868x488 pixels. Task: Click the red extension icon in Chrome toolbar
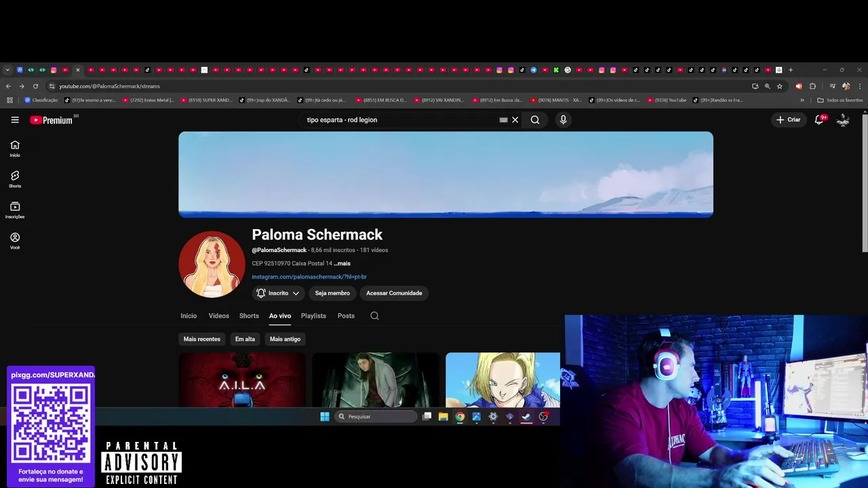coord(799,86)
